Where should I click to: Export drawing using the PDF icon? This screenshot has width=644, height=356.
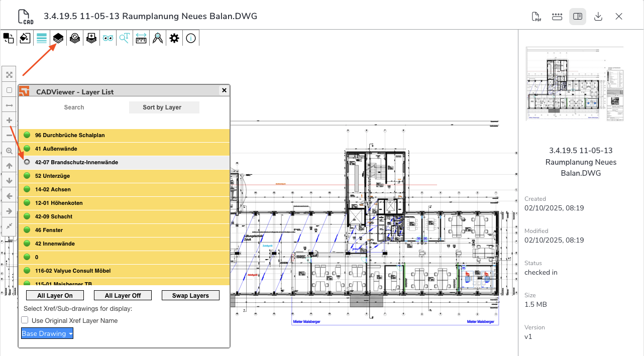(537, 17)
